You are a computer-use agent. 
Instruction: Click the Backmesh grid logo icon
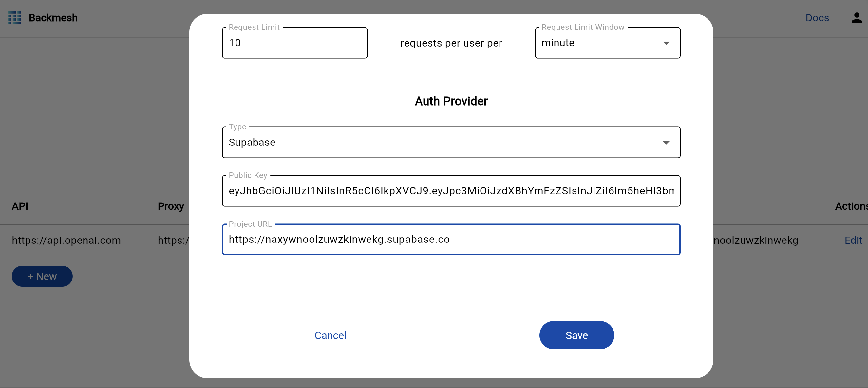14,18
